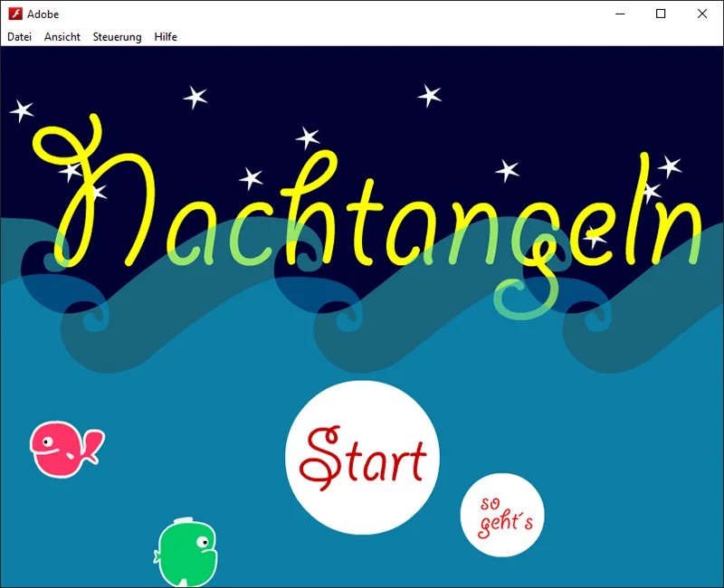Expand the Steuerung menu

(117, 37)
